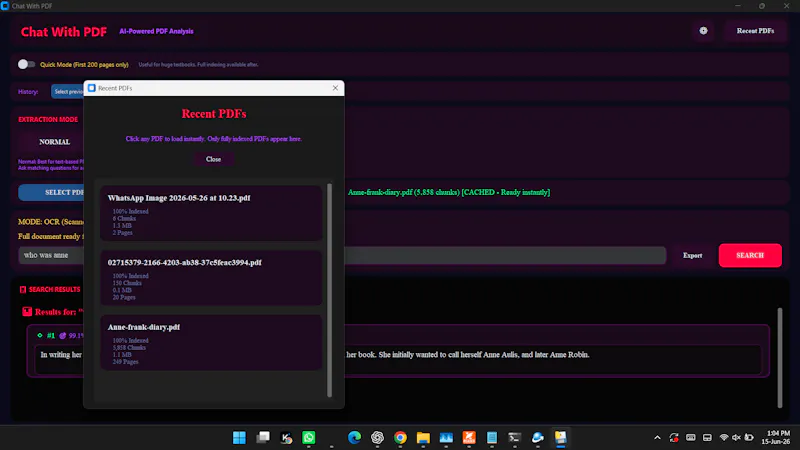This screenshot has height=450, width=800.
Task: Close the Recent PDFs dialog with X
Action: pyautogui.click(x=335, y=88)
